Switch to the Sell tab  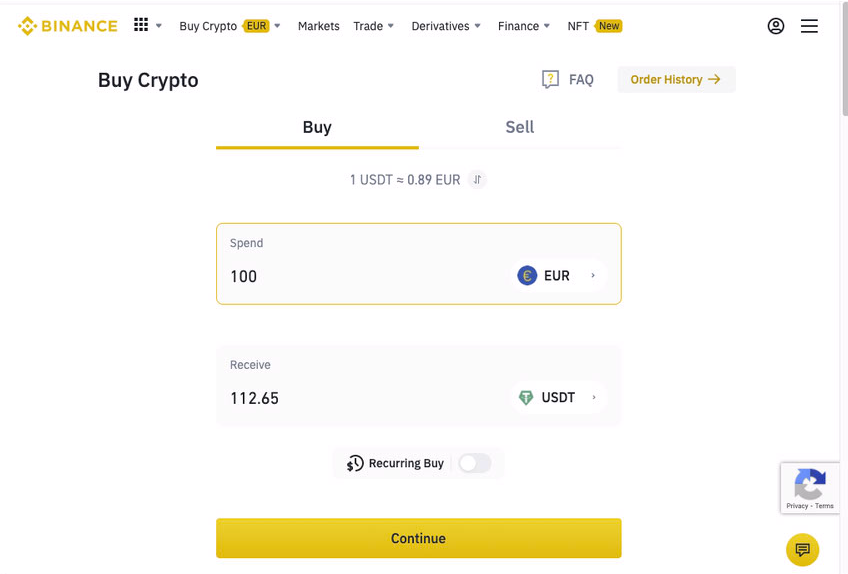click(x=519, y=127)
